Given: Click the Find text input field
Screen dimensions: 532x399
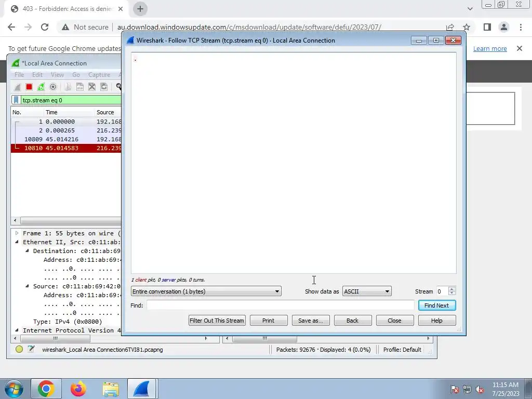Looking at the screenshot, I should pyautogui.click(x=280, y=305).
